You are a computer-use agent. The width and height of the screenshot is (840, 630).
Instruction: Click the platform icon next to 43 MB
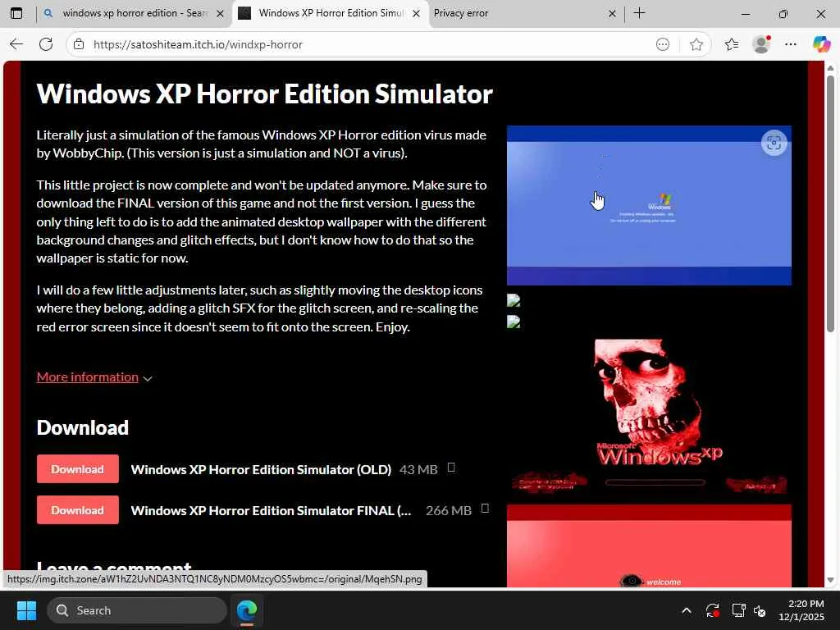coord(451,468)
